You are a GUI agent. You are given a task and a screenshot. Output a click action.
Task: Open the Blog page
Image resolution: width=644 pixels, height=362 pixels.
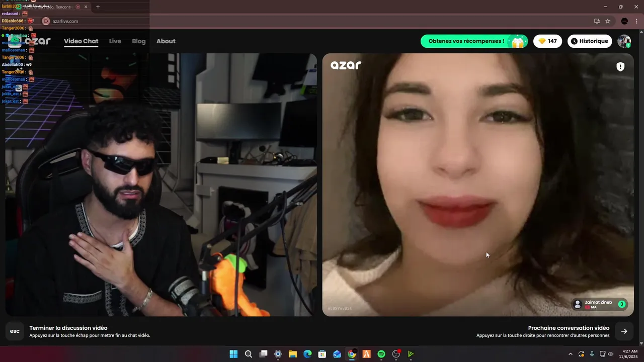point(139,41)
